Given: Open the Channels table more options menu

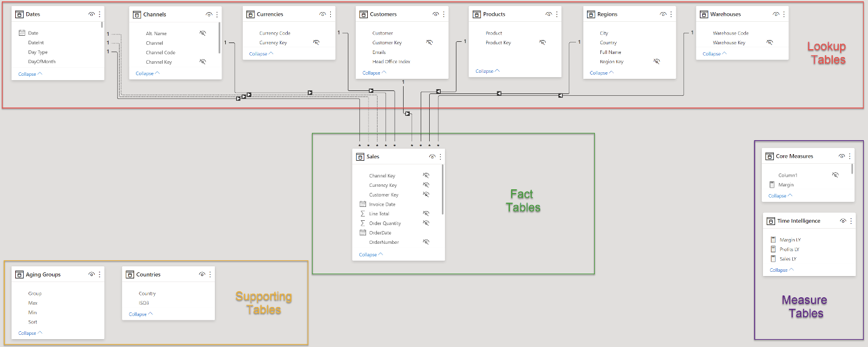Looking at the screenshot, I should (217, 14).
